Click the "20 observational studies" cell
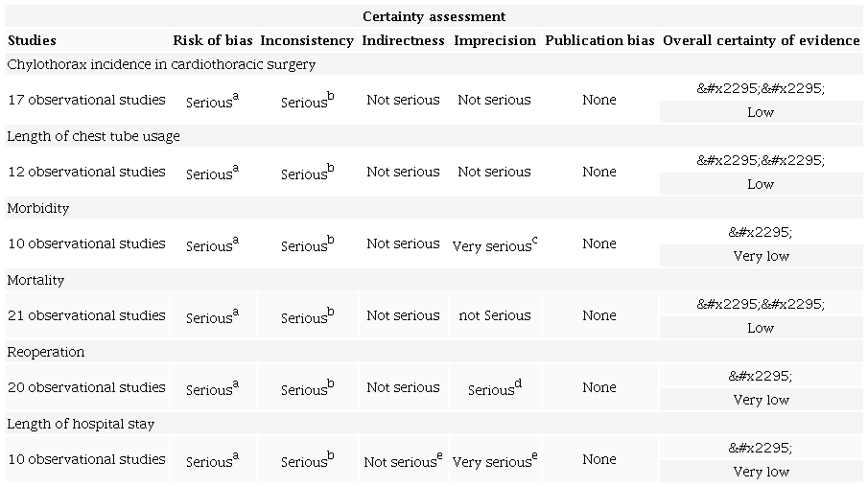 pyautogui.click(x=86, y=387)
